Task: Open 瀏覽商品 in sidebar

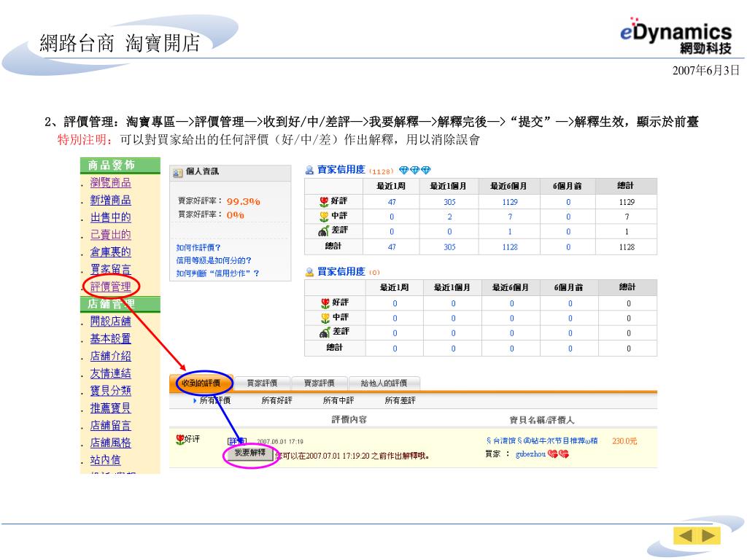Action: 111,182
